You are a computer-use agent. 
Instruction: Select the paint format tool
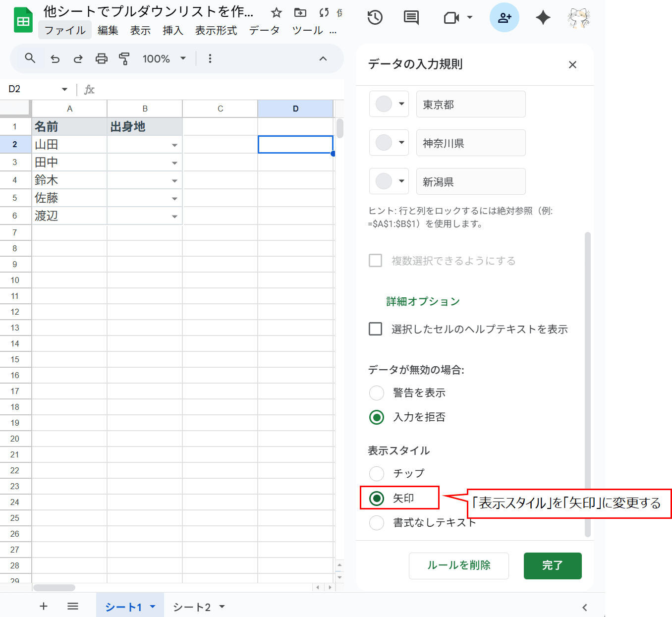click(x=124, y=58)
